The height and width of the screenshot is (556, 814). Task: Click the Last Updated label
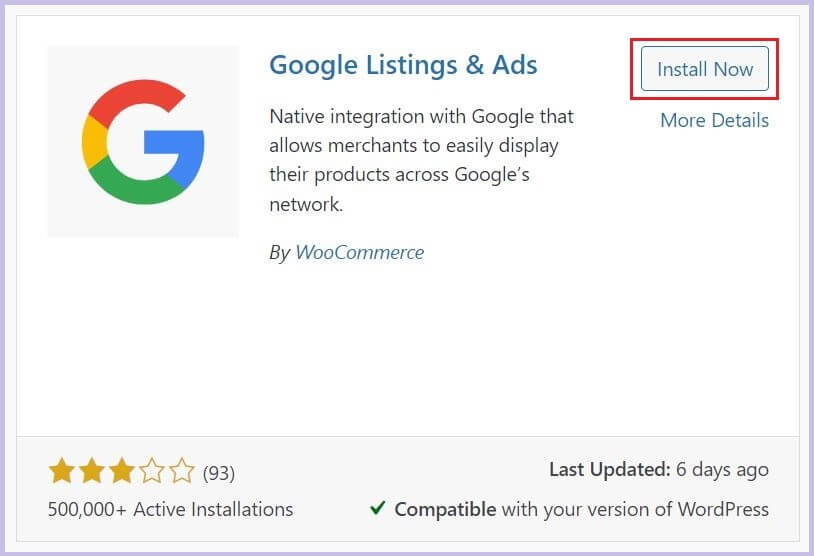tap(610, 469)
